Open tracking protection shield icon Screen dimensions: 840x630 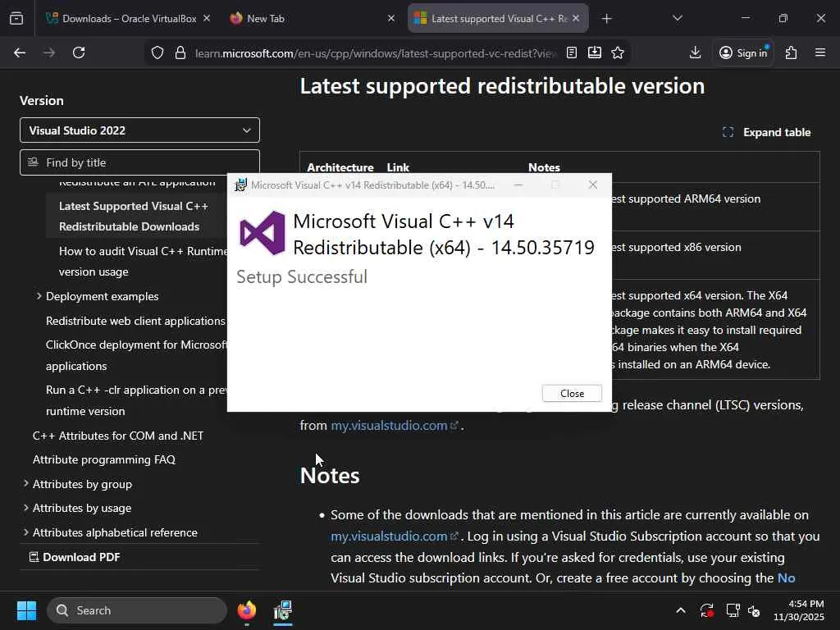point(157,53)
